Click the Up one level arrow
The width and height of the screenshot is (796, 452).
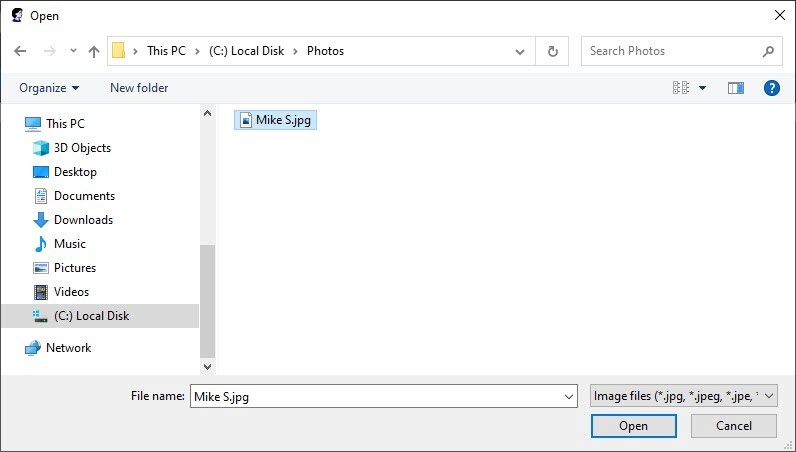[x=94, y=51]
